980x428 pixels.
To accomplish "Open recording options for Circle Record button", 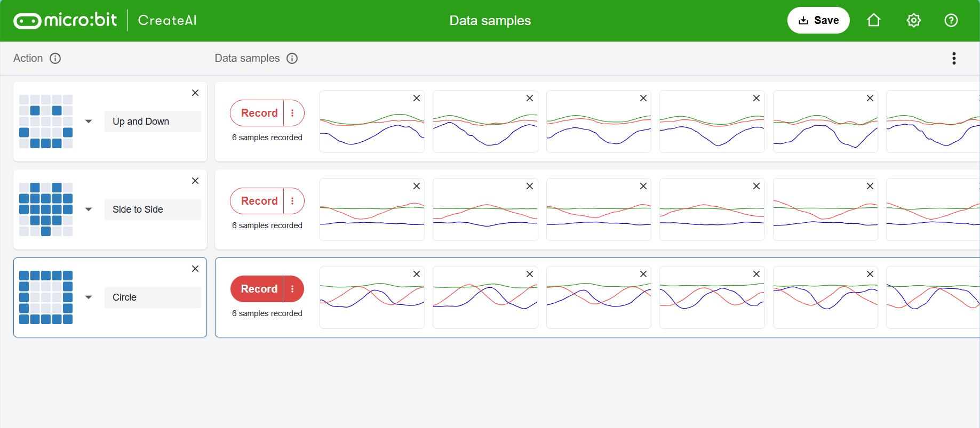I will [292, 289].
